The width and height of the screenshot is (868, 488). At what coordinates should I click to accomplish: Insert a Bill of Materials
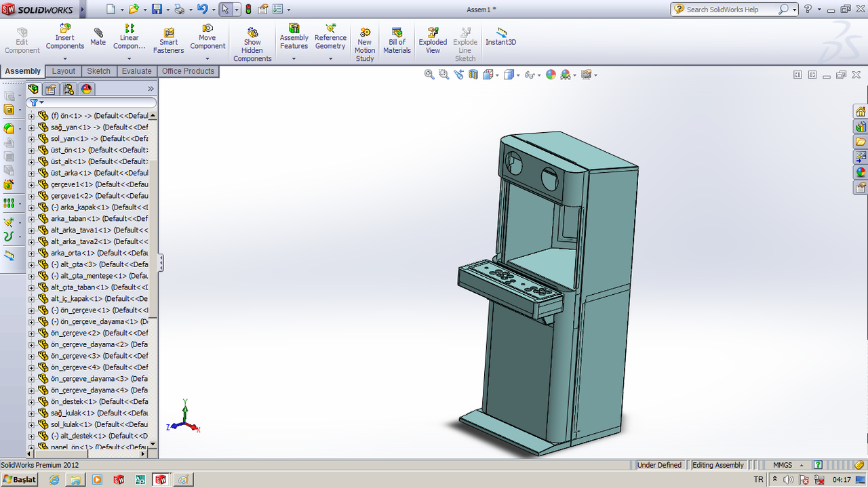click(397, 41)
